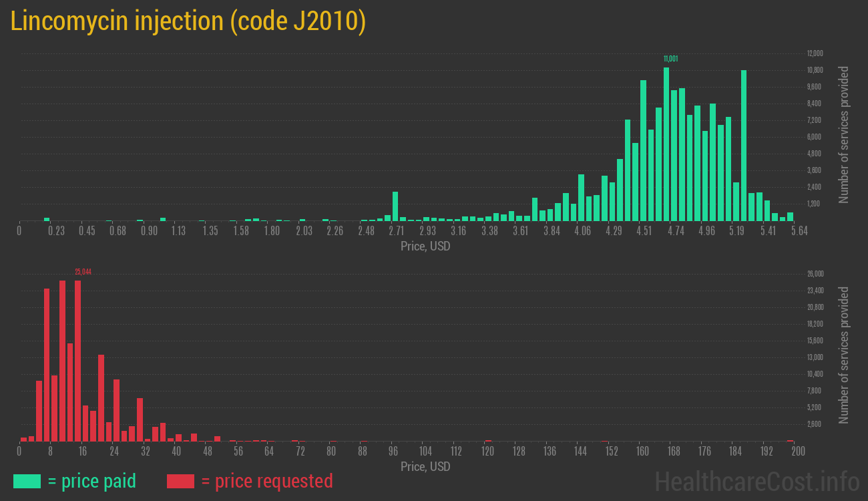
Task: Click the '= price requested' legend text
Action: pyautogui.click(x=266, y=481)
